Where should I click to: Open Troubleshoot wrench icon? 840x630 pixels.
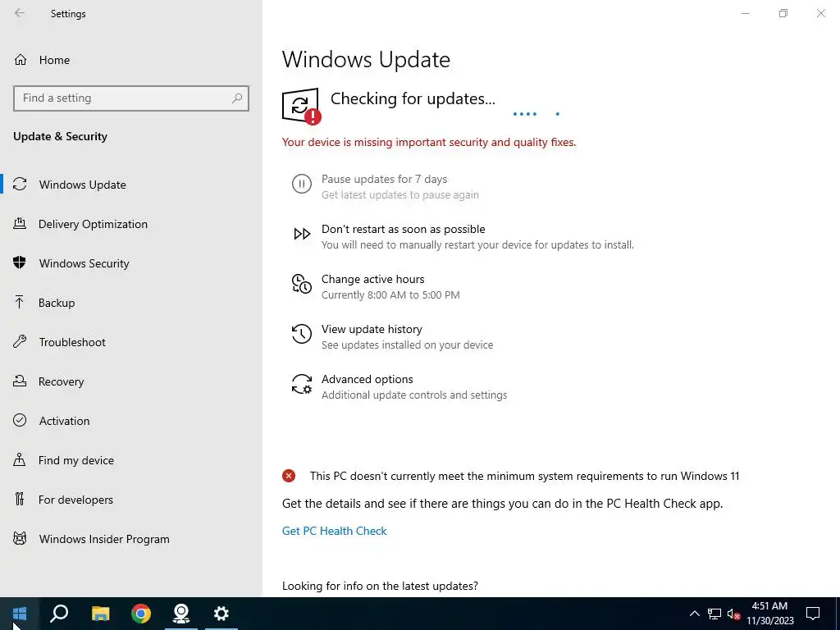pos(20,342)
